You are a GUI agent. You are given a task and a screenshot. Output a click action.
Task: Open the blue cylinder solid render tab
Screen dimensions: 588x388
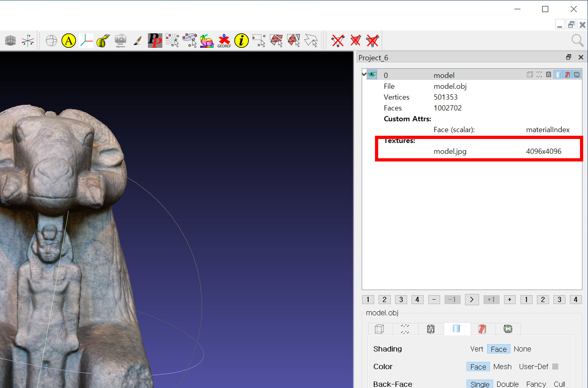(457, 329)
